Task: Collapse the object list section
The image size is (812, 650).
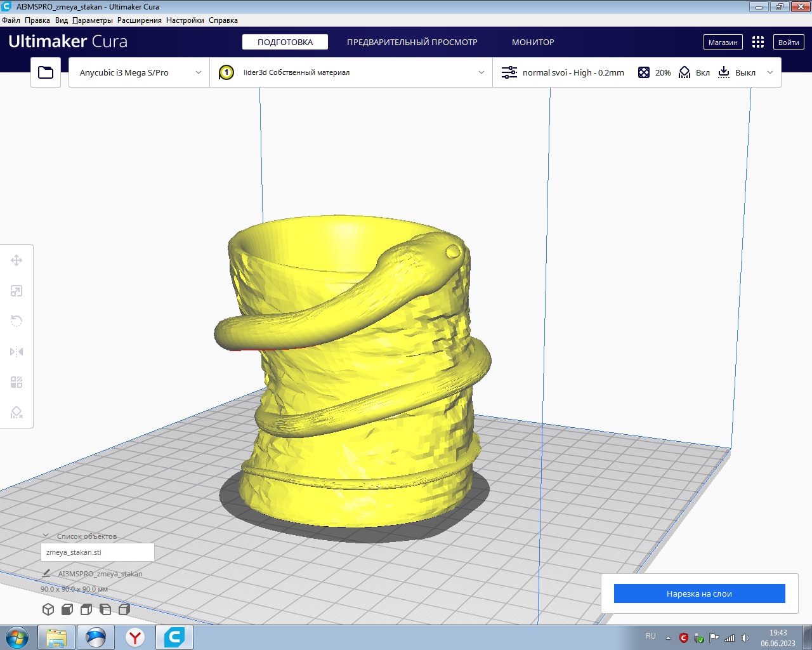Action: (46, 536)
